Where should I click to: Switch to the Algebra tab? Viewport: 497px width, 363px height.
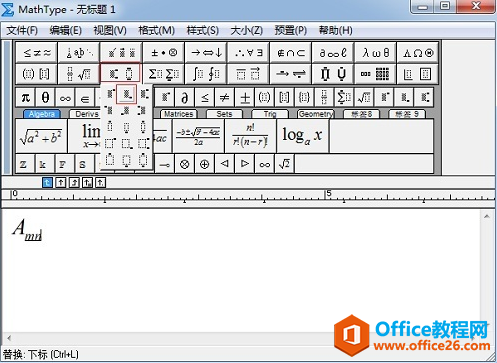point(42,114)
